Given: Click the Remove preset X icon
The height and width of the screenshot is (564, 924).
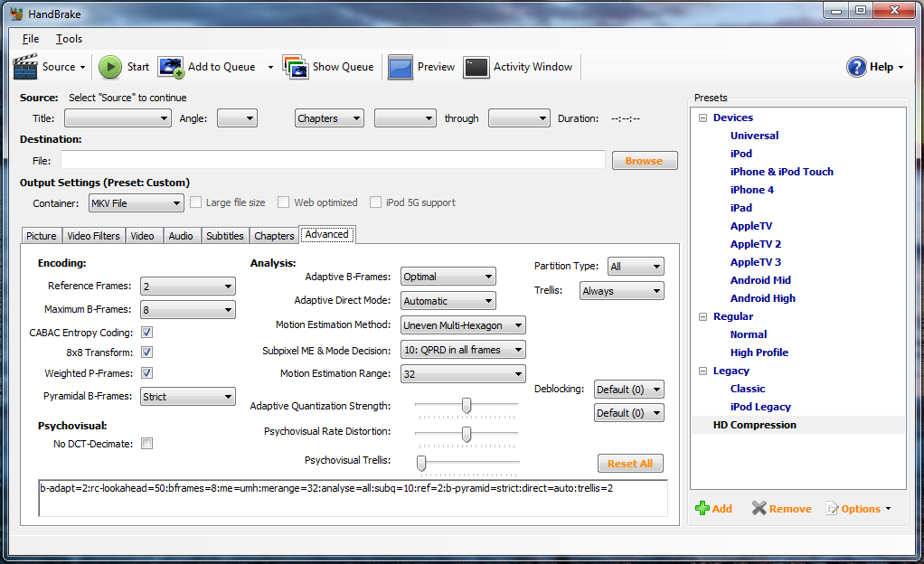Looking at the screenshot, I should click(x=759, y=508).
